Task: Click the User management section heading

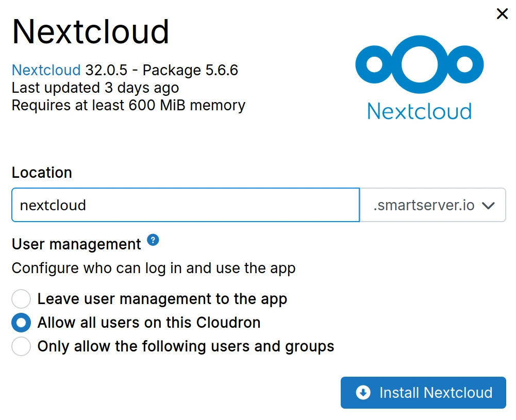Action: click(x=76, y=244)
